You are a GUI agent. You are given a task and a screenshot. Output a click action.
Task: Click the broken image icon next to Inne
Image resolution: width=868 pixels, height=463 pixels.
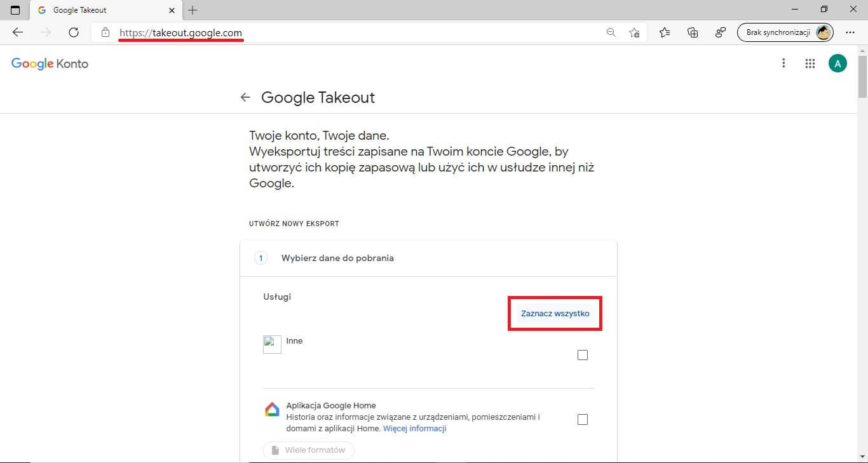click(x=272, y=344)
